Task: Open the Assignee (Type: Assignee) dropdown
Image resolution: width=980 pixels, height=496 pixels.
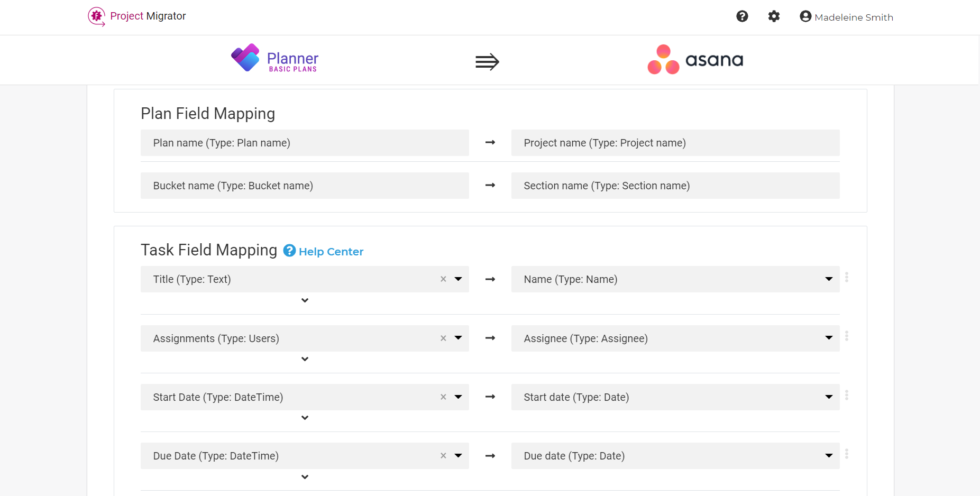Action: (829, 338)
